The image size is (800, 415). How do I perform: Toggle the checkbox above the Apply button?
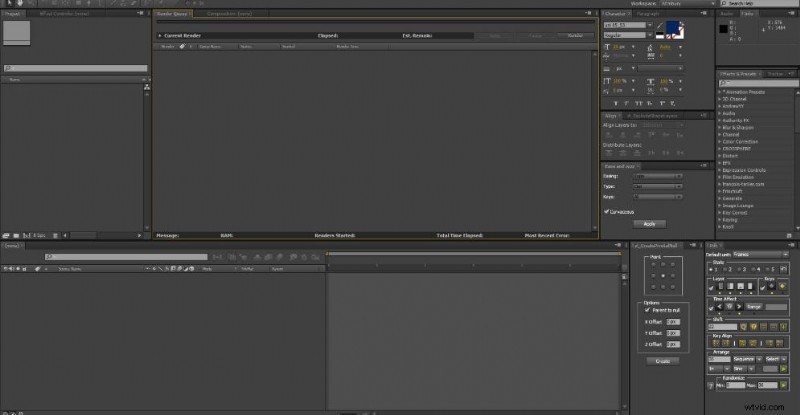607,211
